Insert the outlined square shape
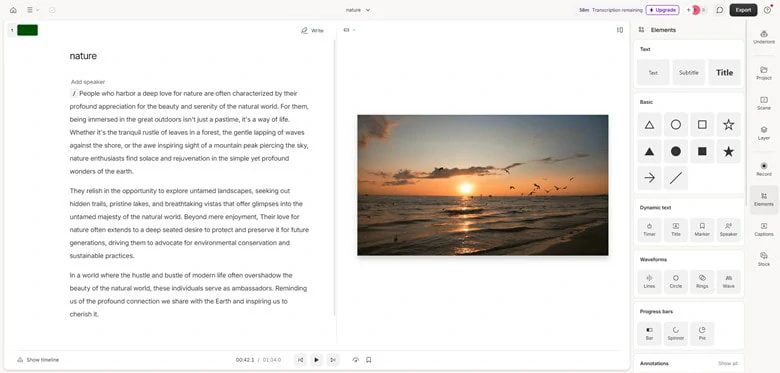The width and height of the screenshot is (780, 373). click(x=702, y=125)
